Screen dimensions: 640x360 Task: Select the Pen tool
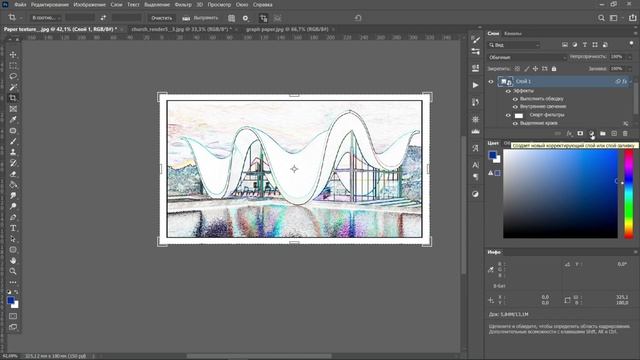pos(13,217)
